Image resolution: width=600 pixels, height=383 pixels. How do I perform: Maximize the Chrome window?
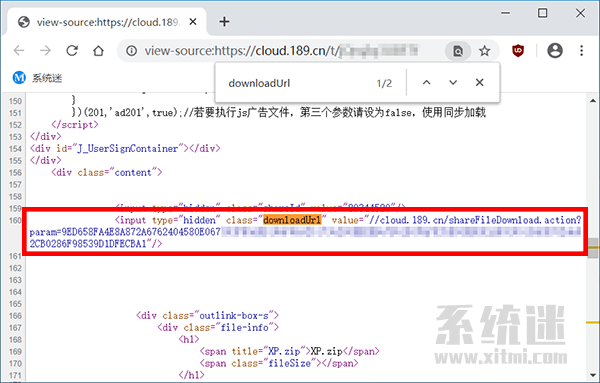[x=542, y=13]
